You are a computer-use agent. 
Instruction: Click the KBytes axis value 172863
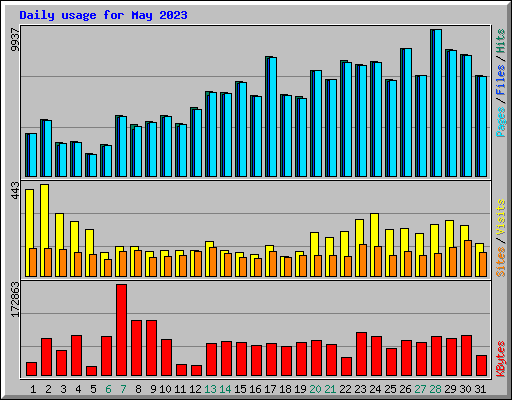[x=15, y=299]
